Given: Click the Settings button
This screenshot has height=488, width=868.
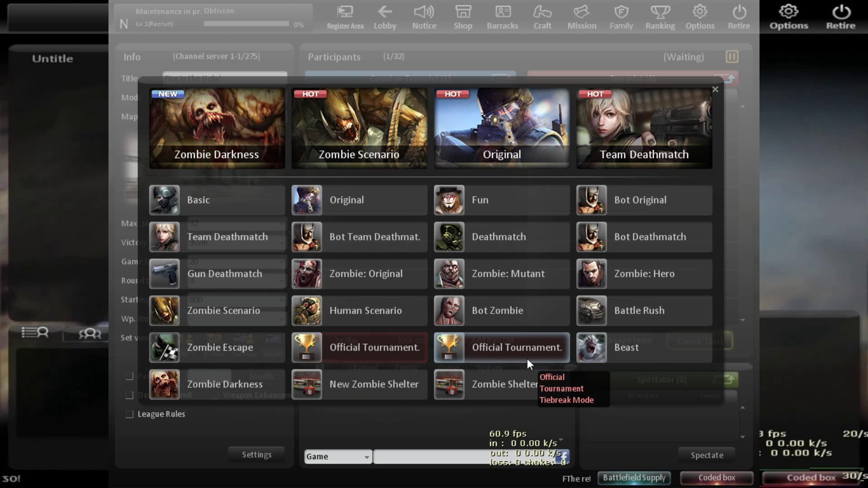Looking at the screenshot, I should [x=256, y=455].
